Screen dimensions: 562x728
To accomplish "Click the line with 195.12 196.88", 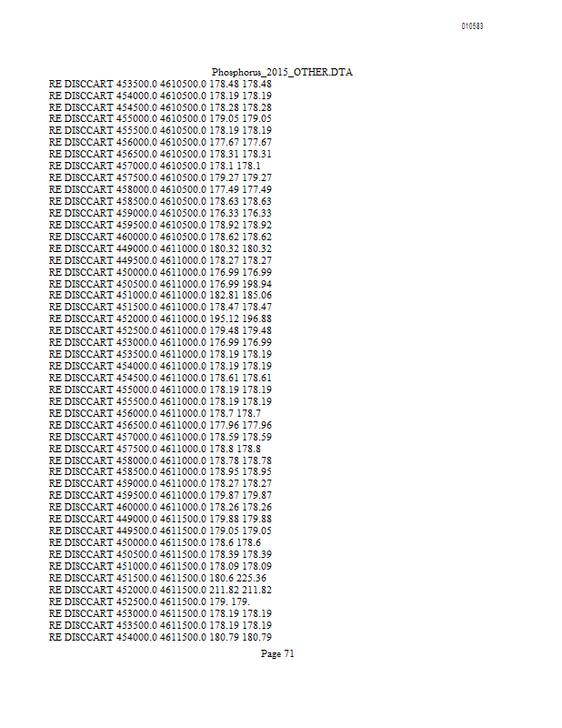I will pos(160,319).
